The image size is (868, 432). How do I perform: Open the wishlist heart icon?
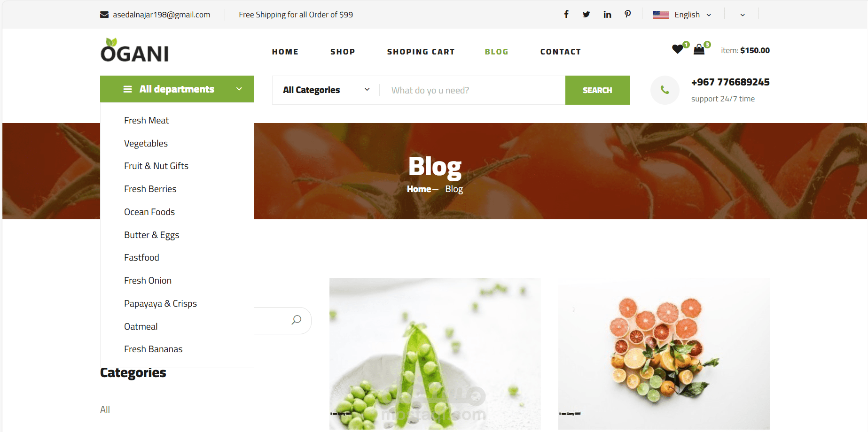[x=678, y=49]
